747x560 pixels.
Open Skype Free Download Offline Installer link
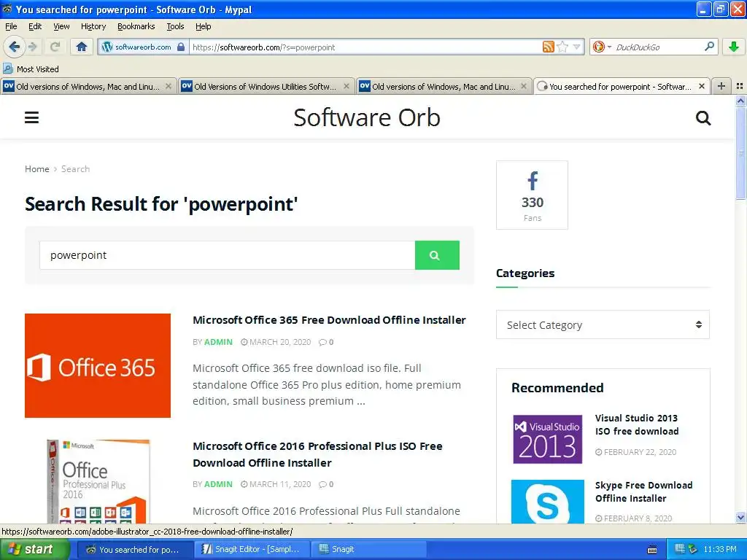pos(643,491)
